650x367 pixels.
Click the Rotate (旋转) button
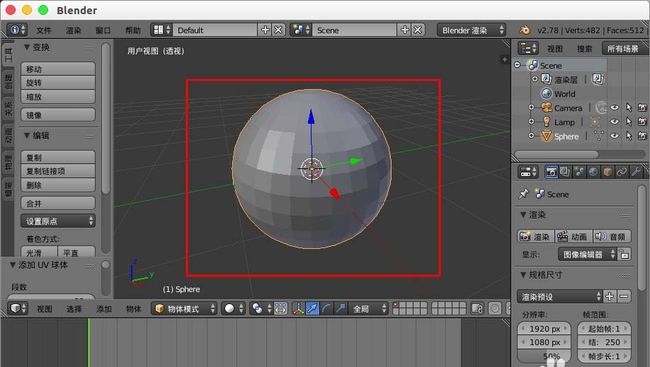click(x=58, y=83)
